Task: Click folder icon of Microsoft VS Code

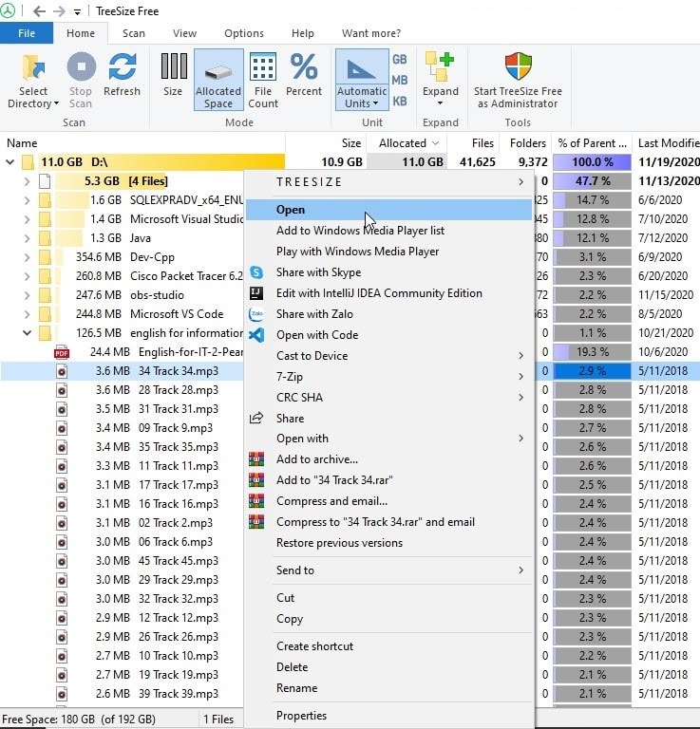Action: tap(46, 314)
